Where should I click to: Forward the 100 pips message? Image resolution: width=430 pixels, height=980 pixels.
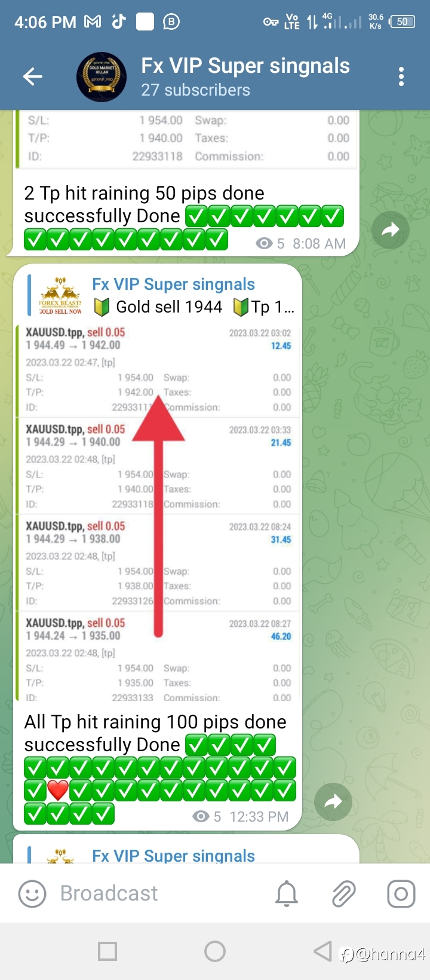(x=333, y=802)
